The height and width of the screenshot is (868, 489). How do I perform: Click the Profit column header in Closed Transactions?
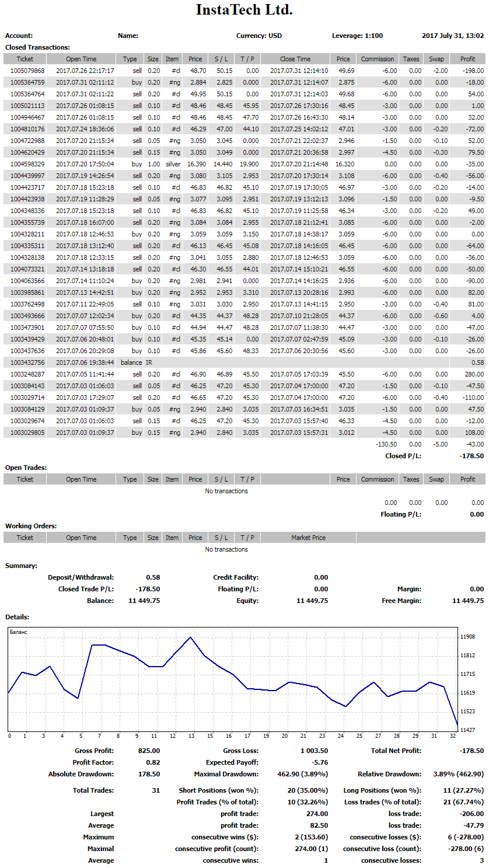468,59
